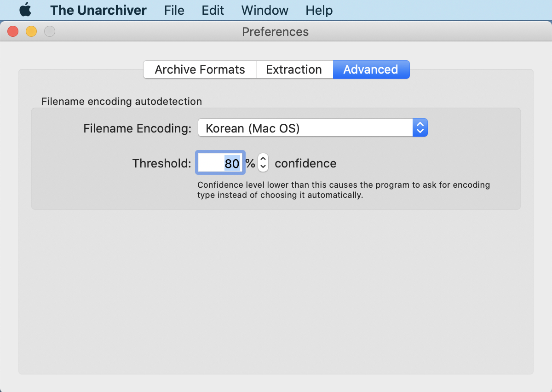Open the Window menu
552x392 pixels.
(265, 10)
